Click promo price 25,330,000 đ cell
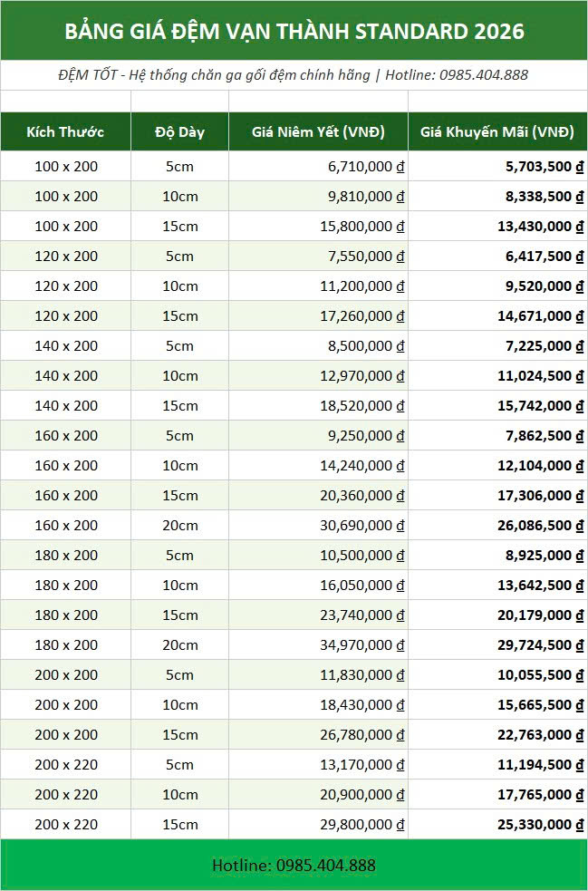 click(x=497, y=824)
